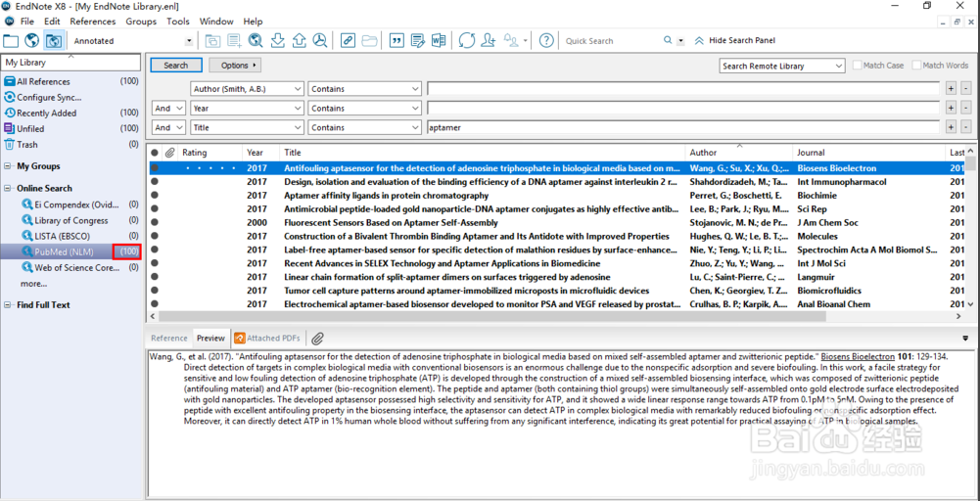Screen dimensions: 980x501
Task: Open the Annotated output style dropdown
Action: click(x=189, y=41)
